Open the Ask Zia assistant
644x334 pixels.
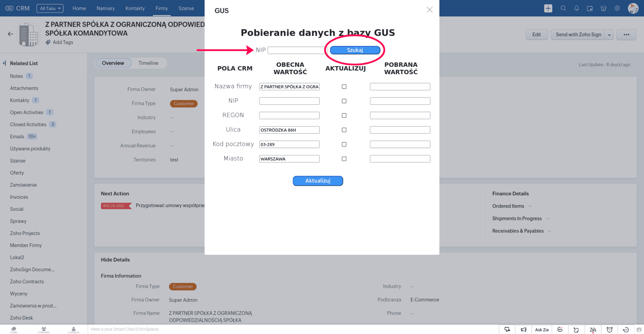click(x=541, y=330)
